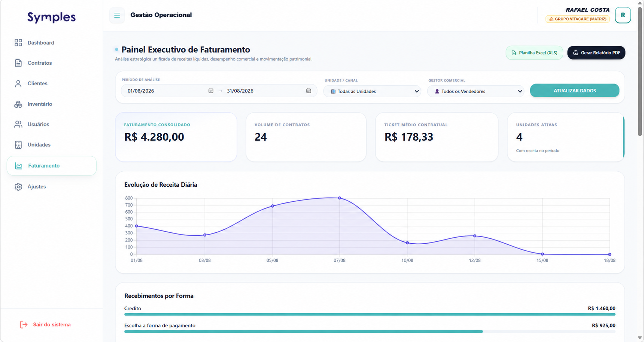Screen dimensions: 644x342
Task: Click the R user avatar
Action: tap(623, 15)
